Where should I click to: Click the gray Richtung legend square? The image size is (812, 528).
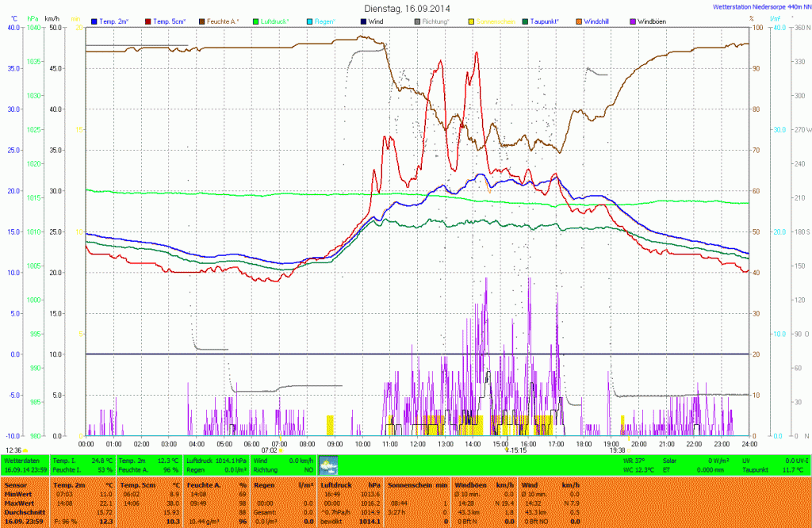point(417,21)
